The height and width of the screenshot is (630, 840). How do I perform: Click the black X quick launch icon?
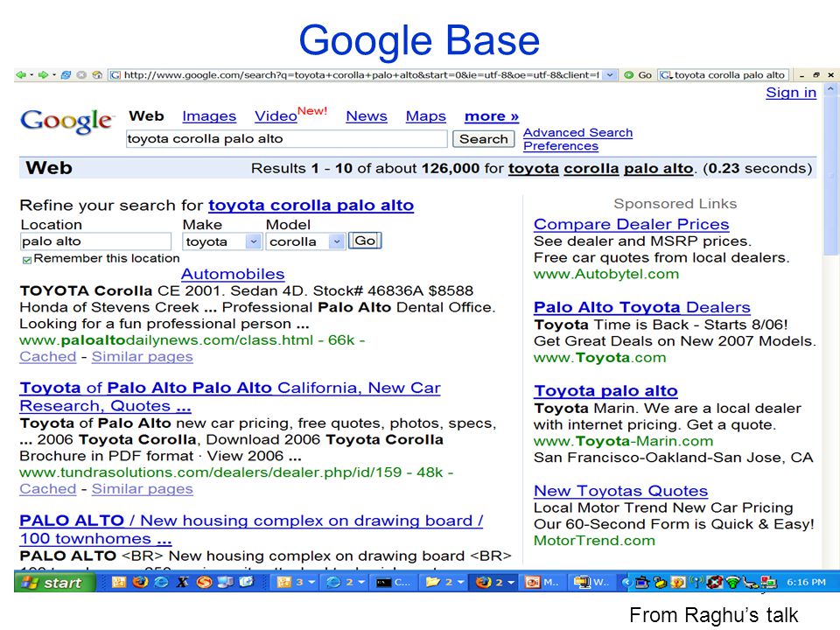[x=182, y=582]
